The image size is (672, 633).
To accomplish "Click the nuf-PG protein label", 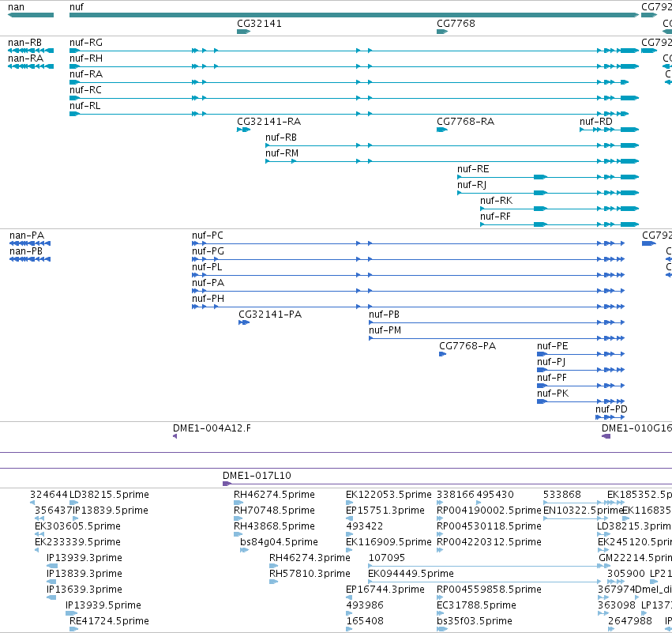I will 208,251.
